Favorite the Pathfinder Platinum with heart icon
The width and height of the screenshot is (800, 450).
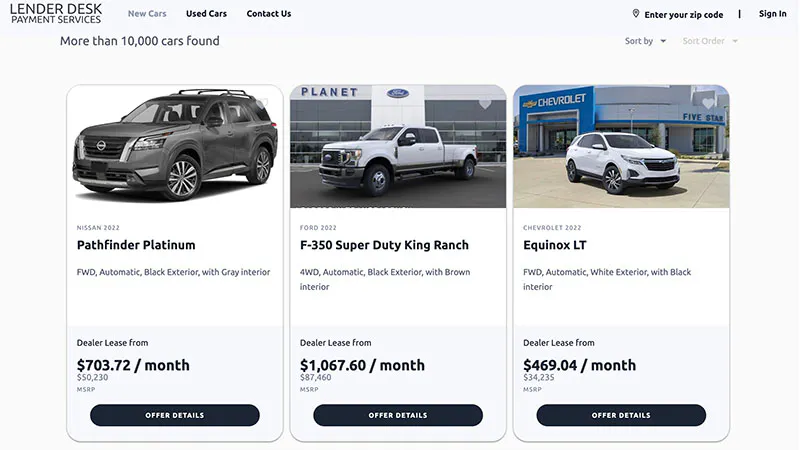coord(262,103)
